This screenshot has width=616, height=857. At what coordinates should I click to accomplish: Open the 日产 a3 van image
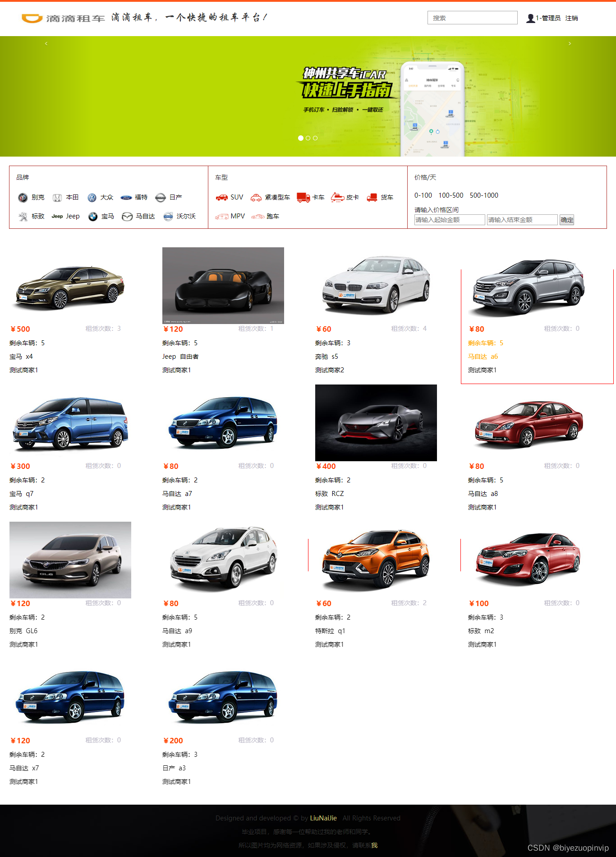223,697
